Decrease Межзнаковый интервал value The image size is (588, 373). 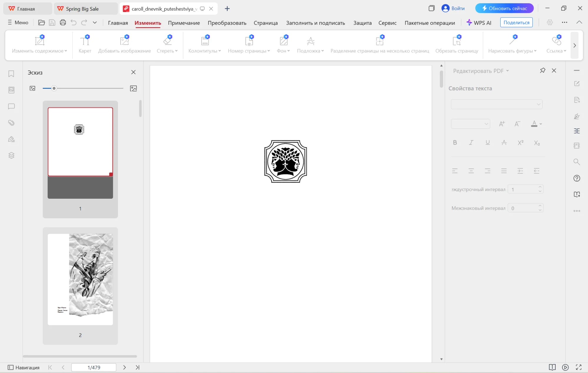click(540, 210)
